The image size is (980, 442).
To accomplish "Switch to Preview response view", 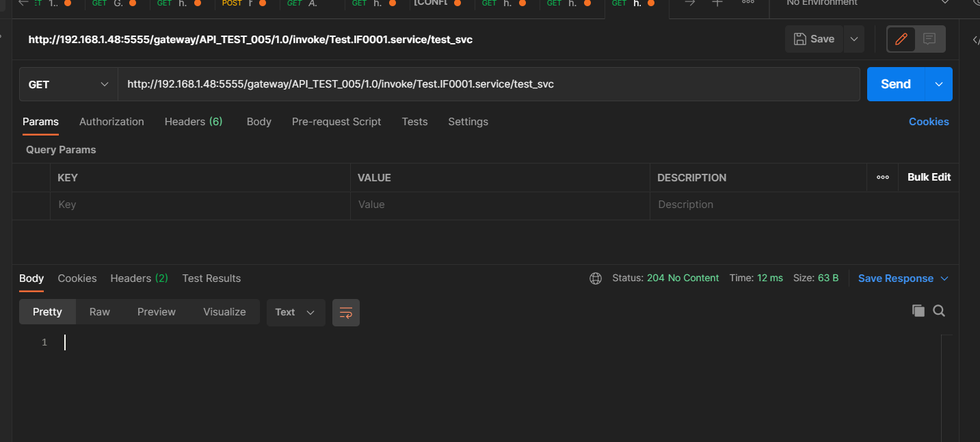I will [x=156, y=312].
